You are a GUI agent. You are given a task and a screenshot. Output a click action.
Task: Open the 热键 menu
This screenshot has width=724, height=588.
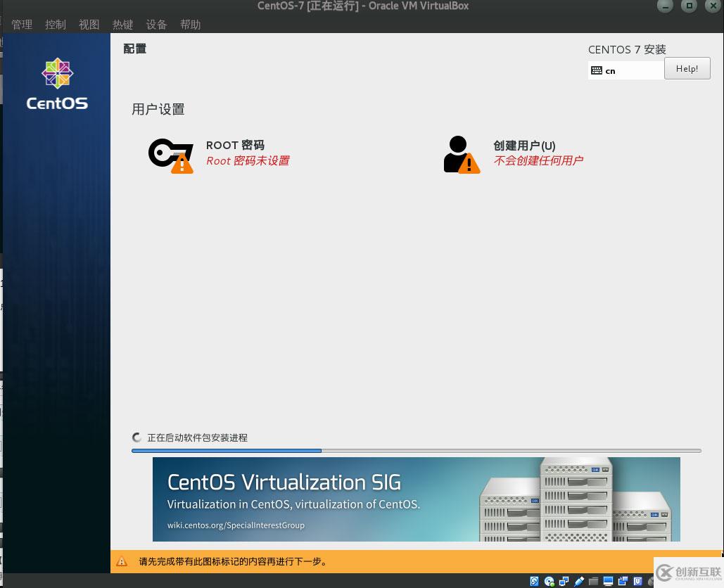[123, 25]
